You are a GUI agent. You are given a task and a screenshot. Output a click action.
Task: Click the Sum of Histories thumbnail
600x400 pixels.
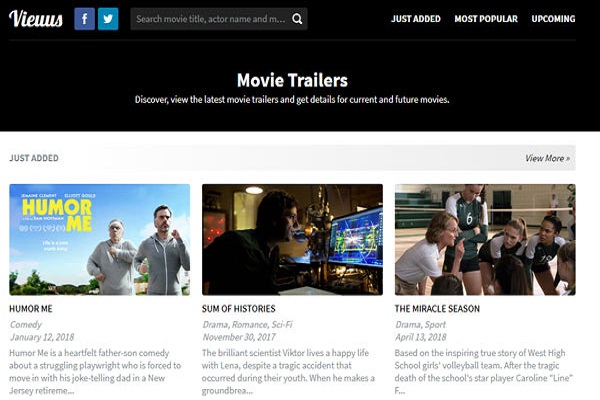(x=292, y=239)
